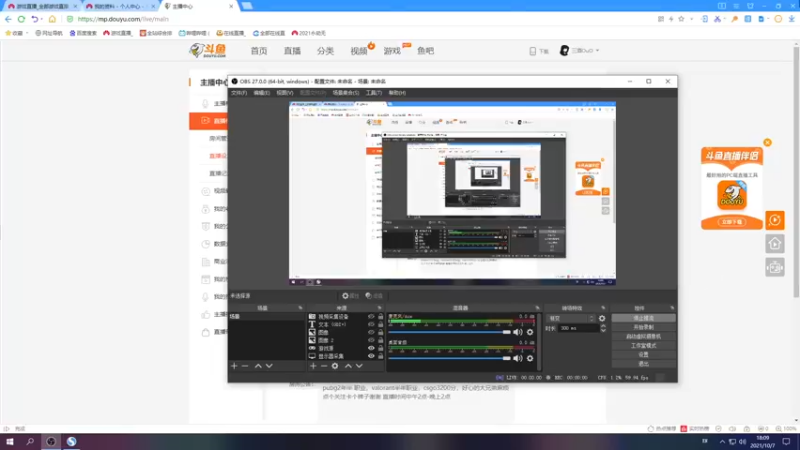
Task: Pop out controls panel dock icon
Action: tap(672, 308)
